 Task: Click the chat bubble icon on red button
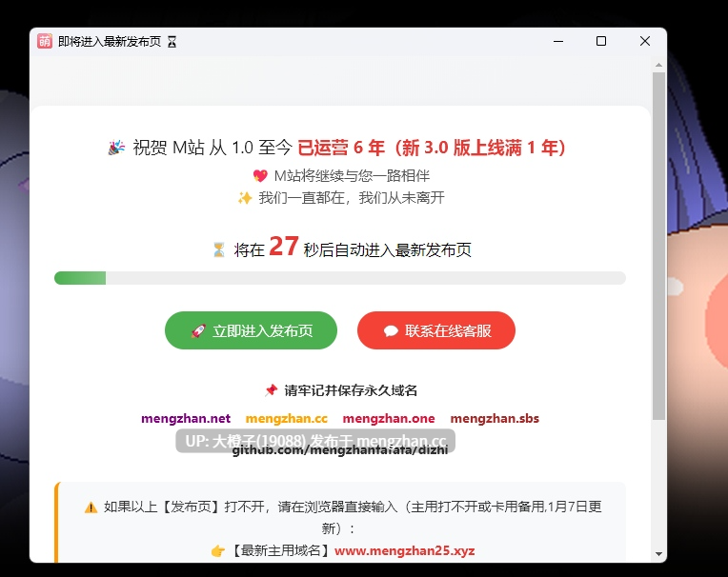coord(391,330)
